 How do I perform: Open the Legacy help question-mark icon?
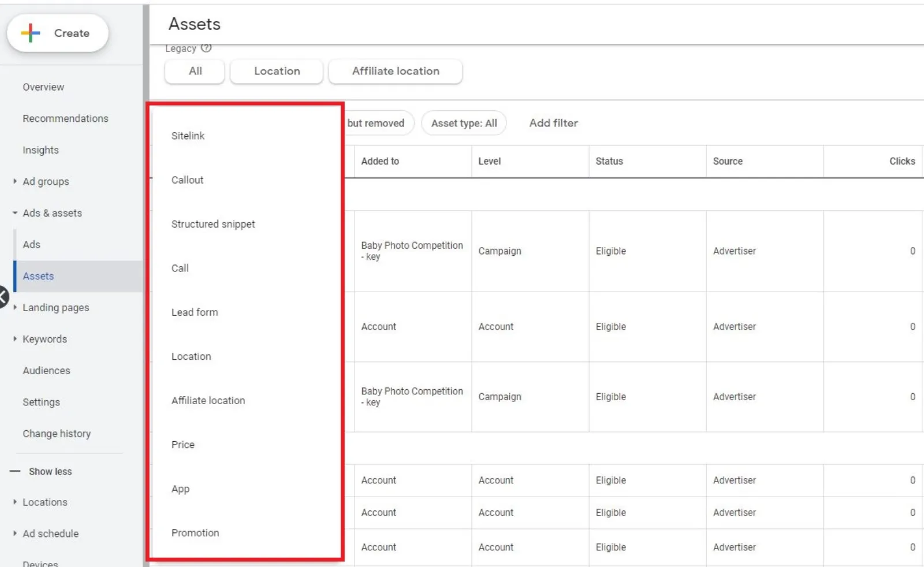(x=206, y=49)
